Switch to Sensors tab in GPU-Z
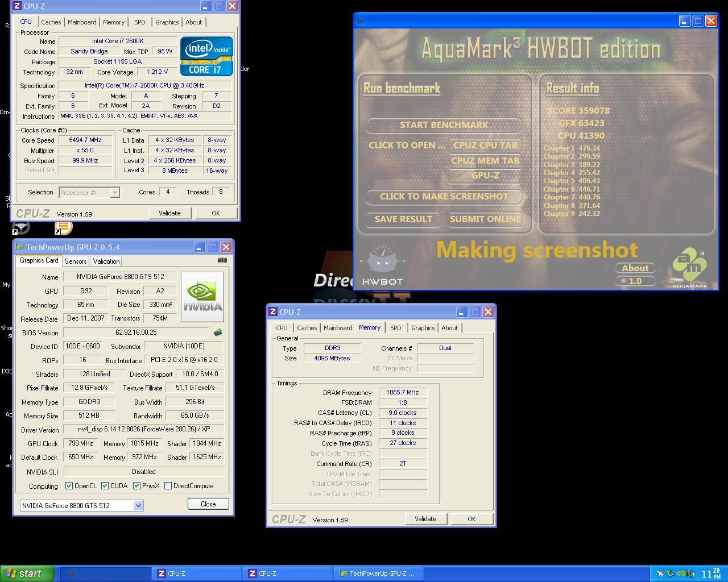 click(76, 261)
